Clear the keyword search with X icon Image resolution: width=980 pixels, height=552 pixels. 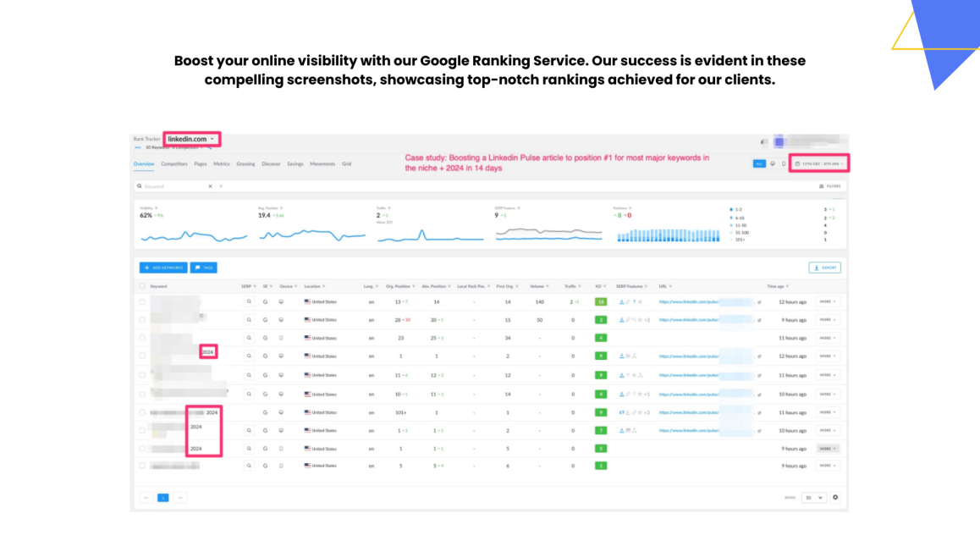click(x=210, y=186)
